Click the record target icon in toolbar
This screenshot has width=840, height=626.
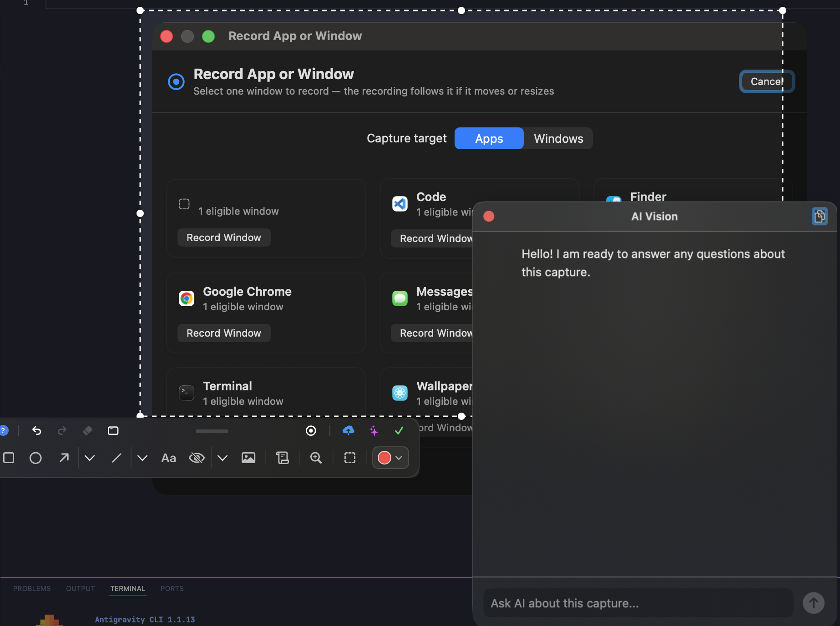pyautogui.click(x=311, y=430)
